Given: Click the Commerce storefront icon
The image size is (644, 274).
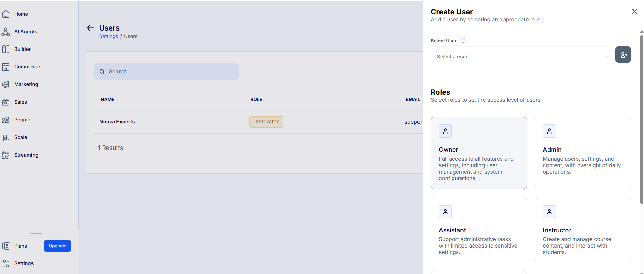Looking at the screenshot, I should point(6,67).
